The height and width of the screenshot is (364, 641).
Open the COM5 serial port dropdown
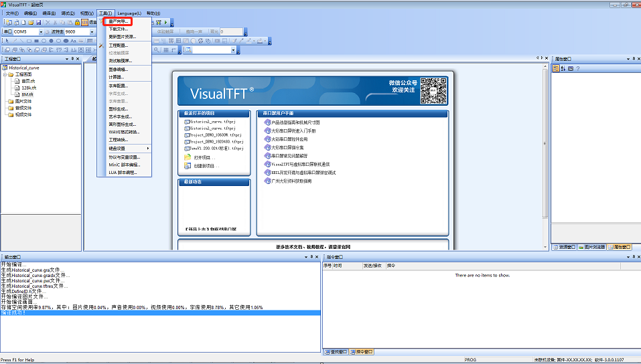coord(40,31)
